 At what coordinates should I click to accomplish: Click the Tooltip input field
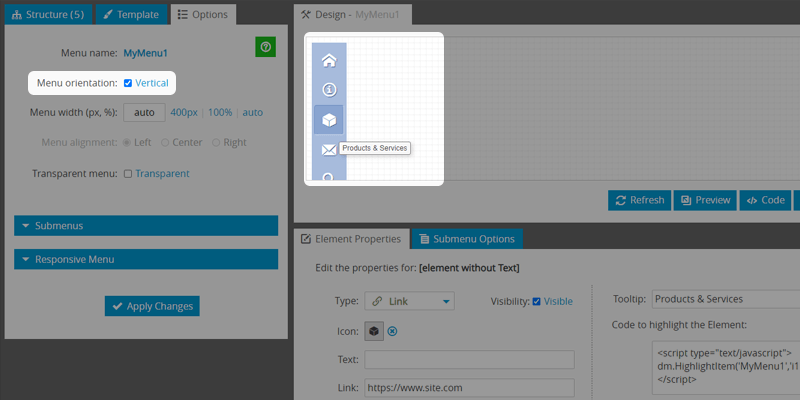[x=726, y=299]
